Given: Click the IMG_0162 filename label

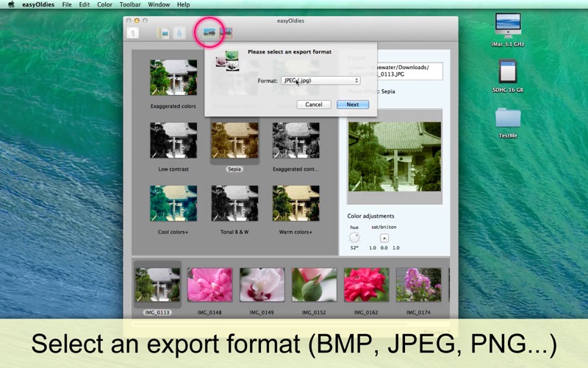Looking at the screenshot, I should click(x=366, y=312).
